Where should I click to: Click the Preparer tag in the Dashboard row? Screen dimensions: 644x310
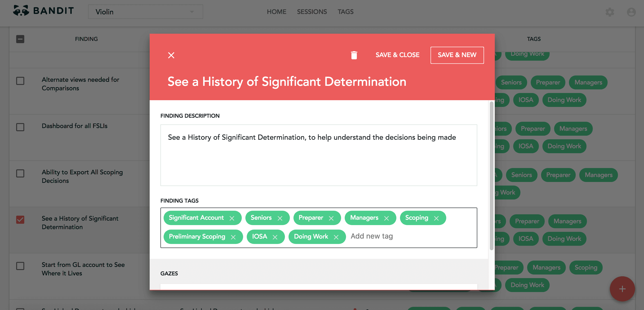(x=533, y=128)
